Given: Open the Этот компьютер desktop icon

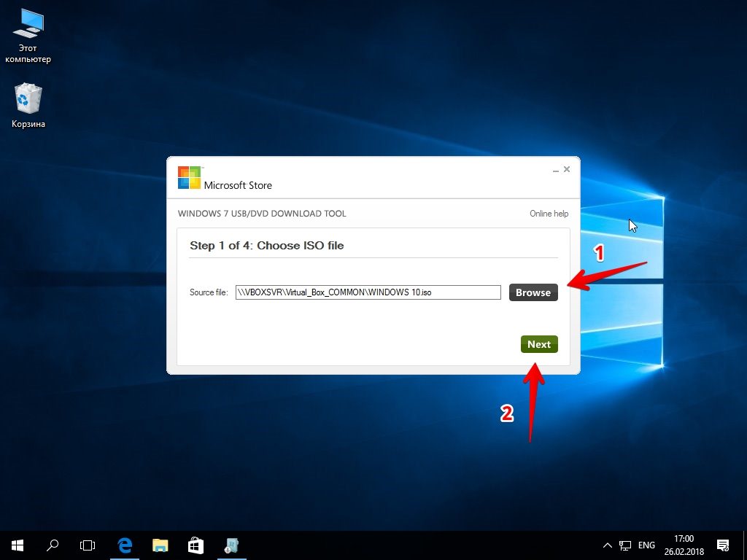Looking at the screenshot, I should [x=28, y=36].
